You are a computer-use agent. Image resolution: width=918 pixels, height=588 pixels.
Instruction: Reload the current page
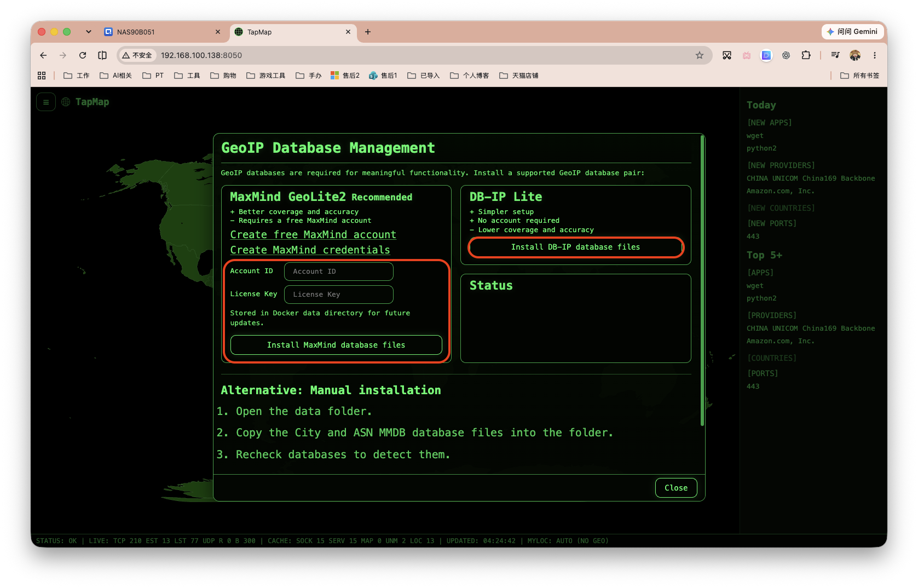pyautogui.click(x=83, y=55)
